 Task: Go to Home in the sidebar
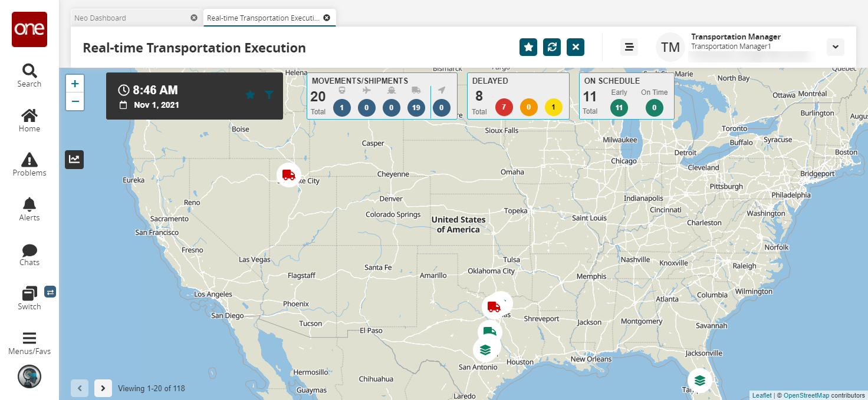pos(29,120)
